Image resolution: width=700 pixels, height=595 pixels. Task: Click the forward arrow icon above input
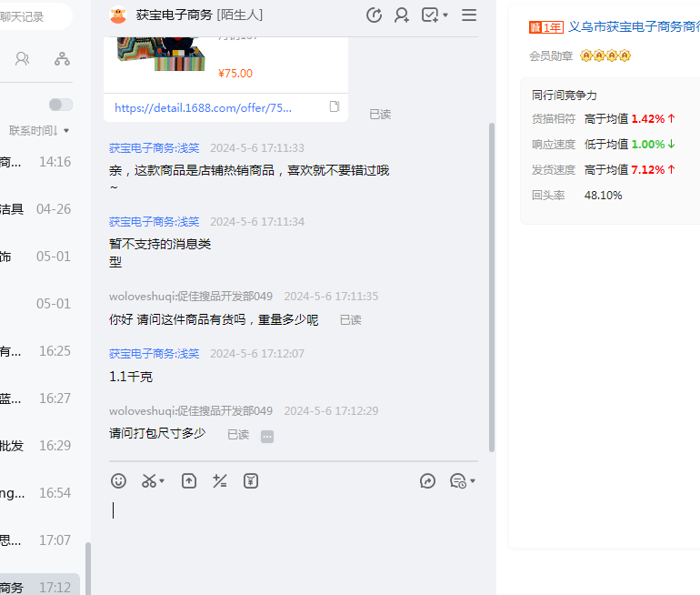[x=428, y=481]
